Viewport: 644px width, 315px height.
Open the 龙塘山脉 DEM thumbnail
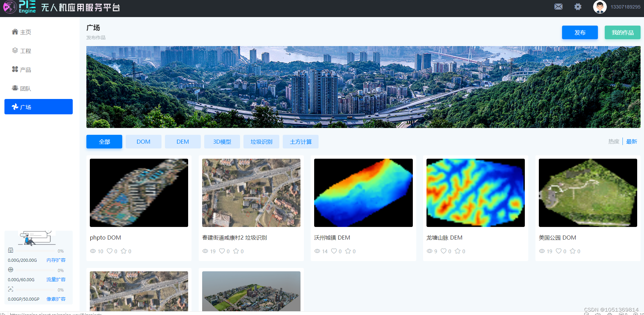click(x=476, y=193)
